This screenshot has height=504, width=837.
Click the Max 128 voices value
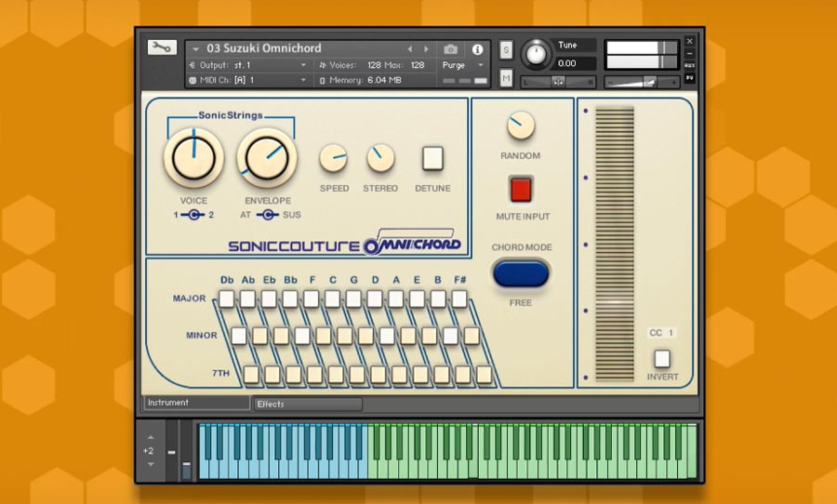pyautogui.click(x=417, y=65)
